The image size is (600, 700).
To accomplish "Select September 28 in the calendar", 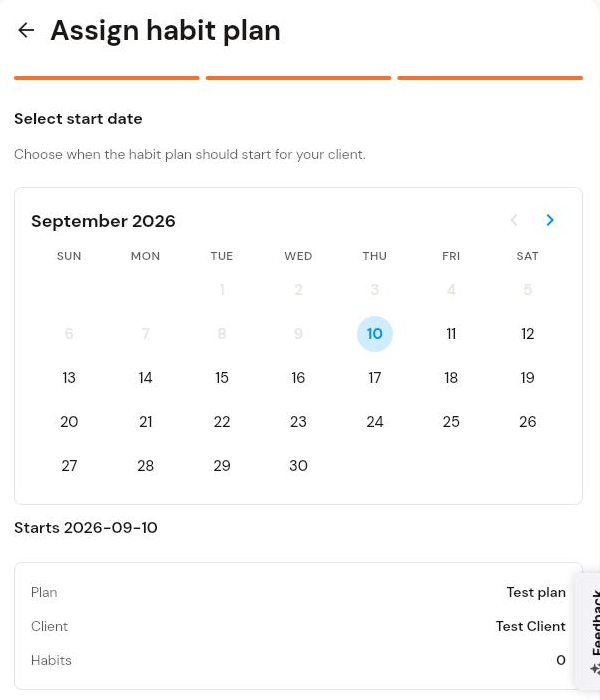I will [146, 466].
